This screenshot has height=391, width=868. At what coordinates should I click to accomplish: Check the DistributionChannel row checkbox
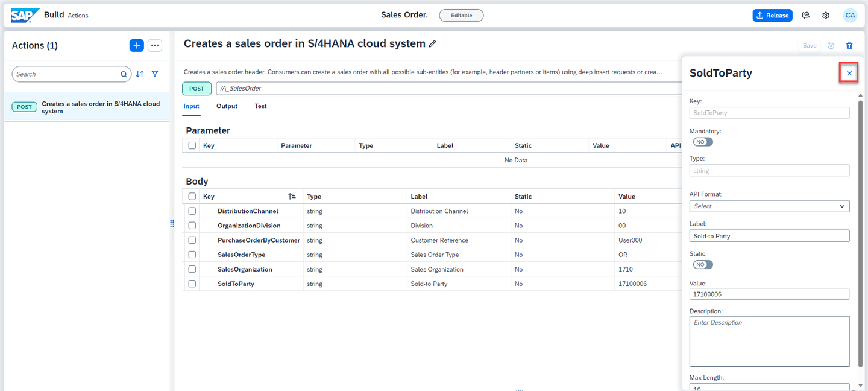pos(192,211)
